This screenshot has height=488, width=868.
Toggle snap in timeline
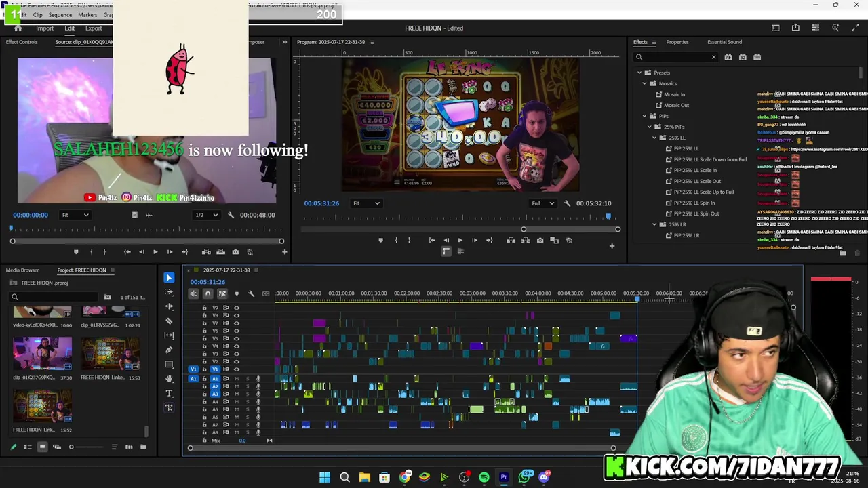click(x=208, y=293)
